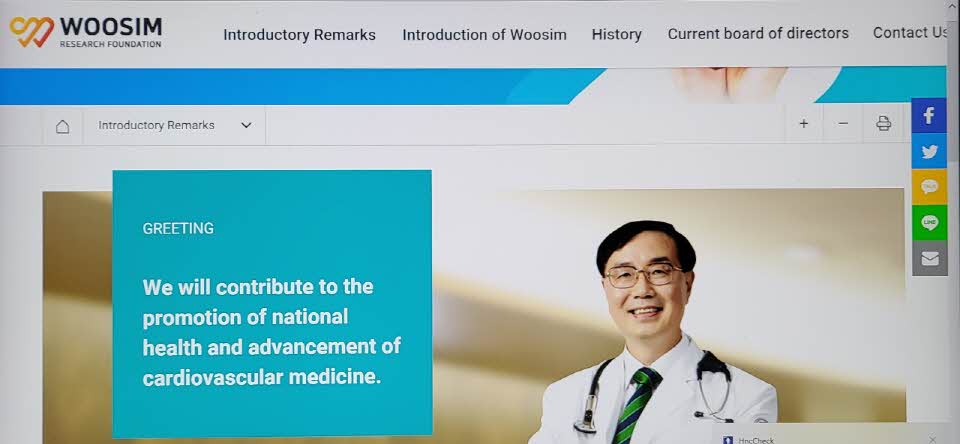Go to History menu item
The width and height of the screenshot is (960, 444).
617,34
